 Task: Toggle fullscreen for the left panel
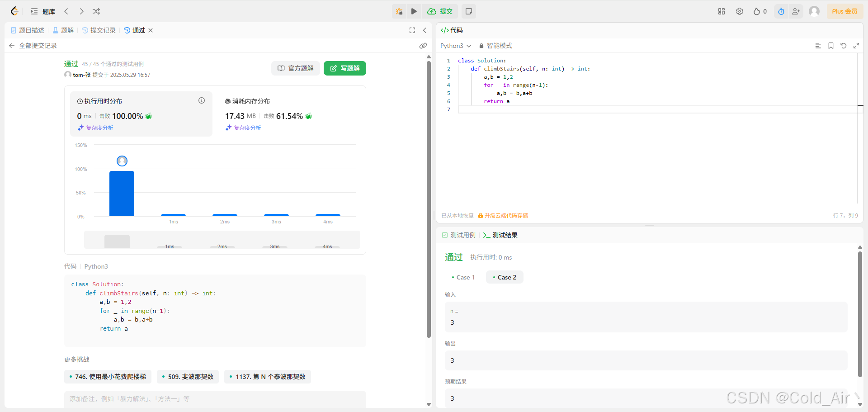coord(412,30)
